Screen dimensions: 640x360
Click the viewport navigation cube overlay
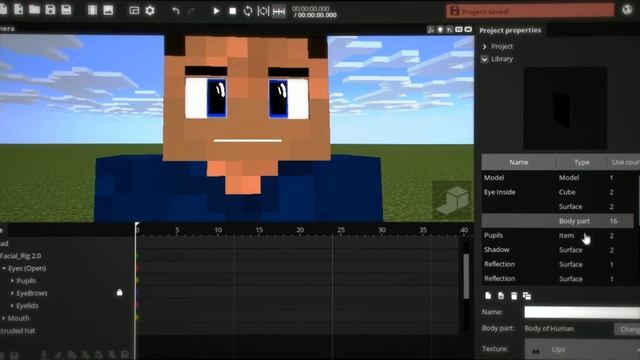[452, 200]
